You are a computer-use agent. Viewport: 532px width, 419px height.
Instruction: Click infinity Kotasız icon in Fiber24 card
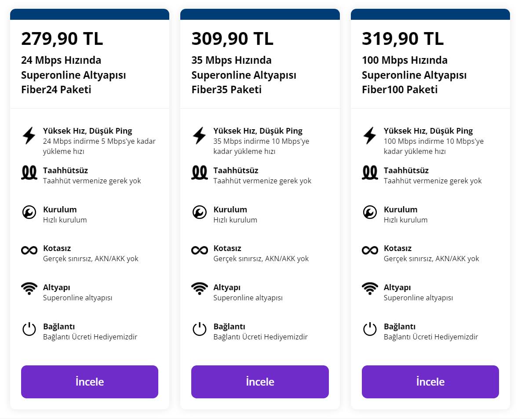tap(29, 250)
